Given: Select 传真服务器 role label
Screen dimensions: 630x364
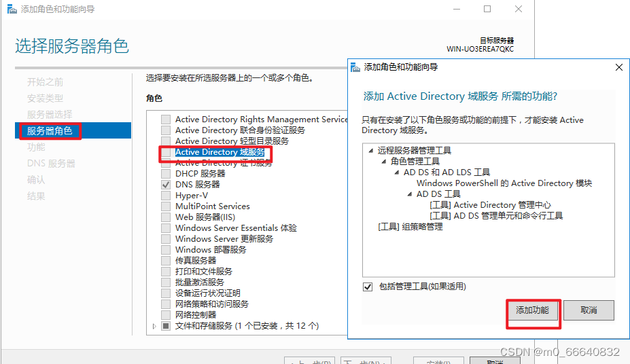Looking at the screenshot, I should click(196, 261).
